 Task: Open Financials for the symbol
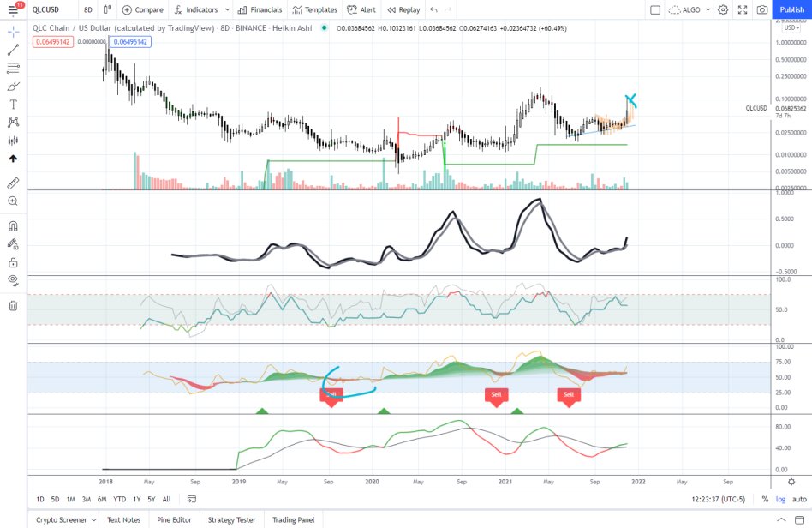[260, 9]
